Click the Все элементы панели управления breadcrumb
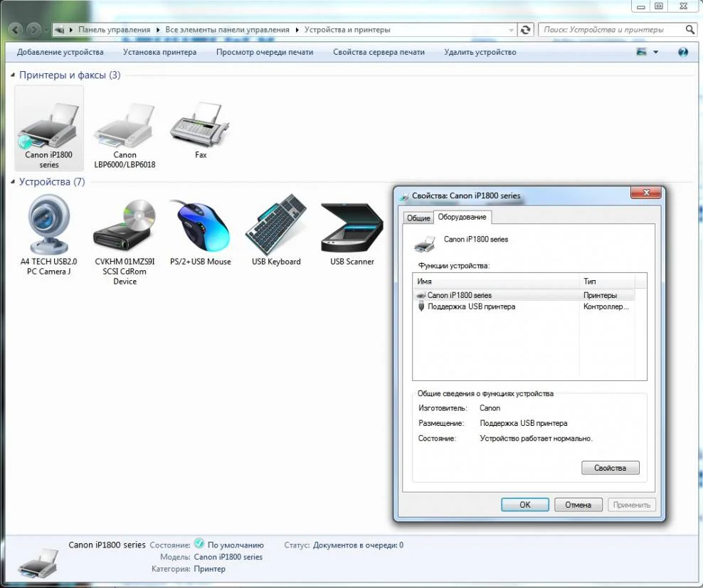 tap(227, 30)
